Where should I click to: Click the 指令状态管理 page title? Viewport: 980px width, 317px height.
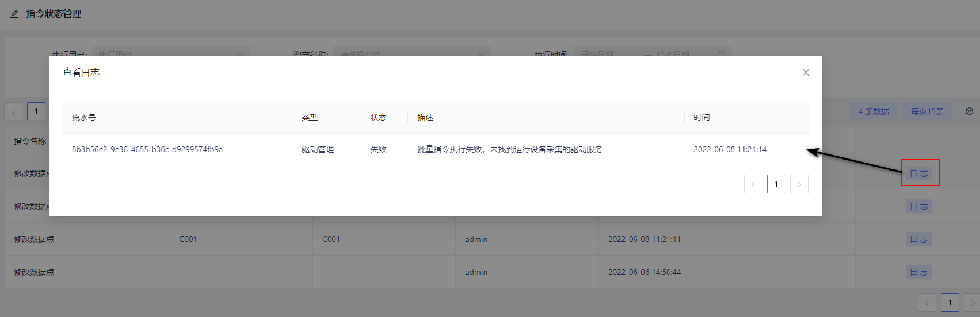pos(54,14)
